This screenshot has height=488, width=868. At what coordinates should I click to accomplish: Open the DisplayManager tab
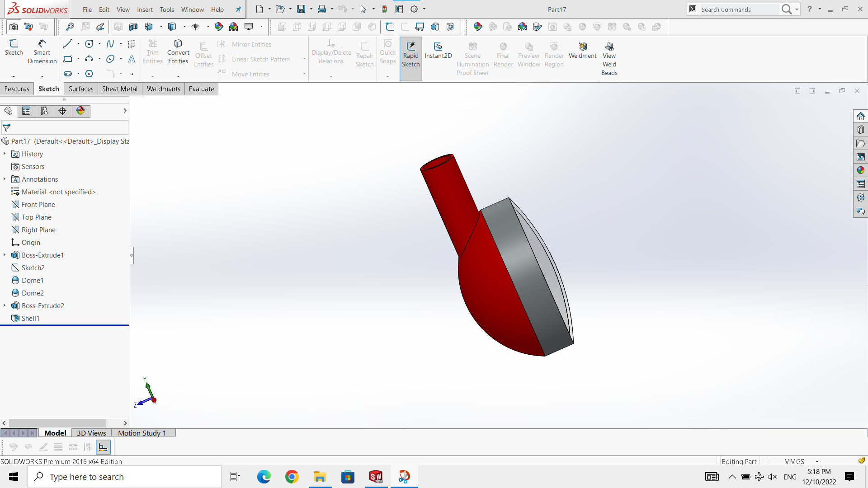[80, 111]
